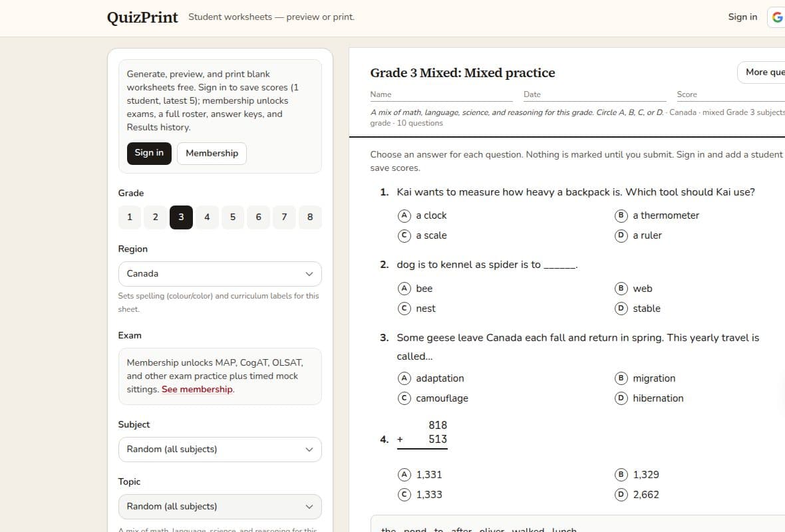Viewport: 785px width, 532px height.
Task: Choose answer B, a thermometer
Action: (x=657, y=215)
